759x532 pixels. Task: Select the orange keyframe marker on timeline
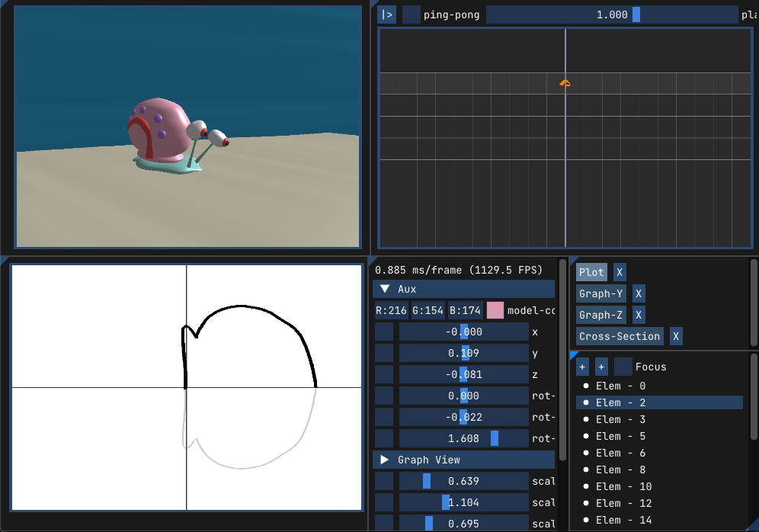(565, 83)
